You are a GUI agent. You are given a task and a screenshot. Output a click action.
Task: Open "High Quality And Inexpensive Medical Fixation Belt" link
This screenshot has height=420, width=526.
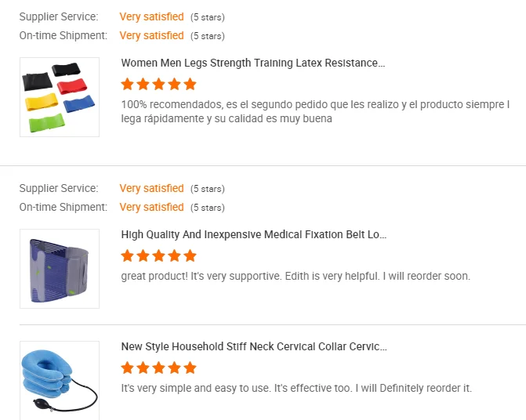coord(254,234)
